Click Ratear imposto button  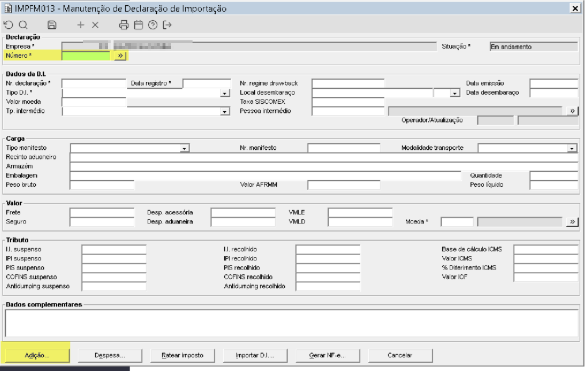[182, 355]
